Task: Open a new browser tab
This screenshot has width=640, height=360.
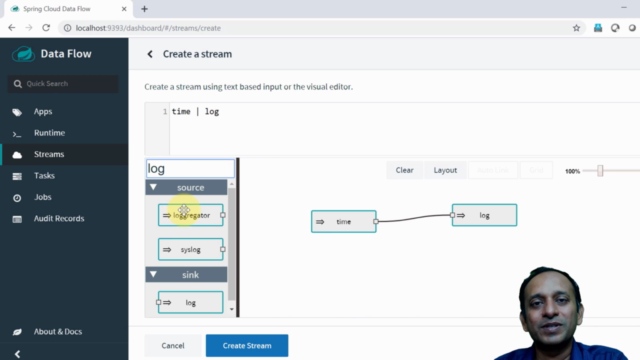Action: click(x=144, y=9)
